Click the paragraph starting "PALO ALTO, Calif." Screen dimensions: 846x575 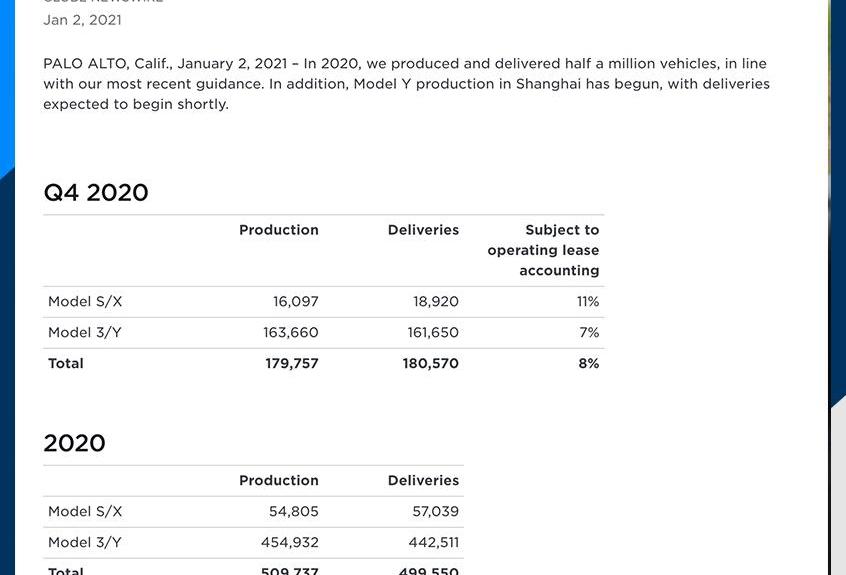click(405, 84)
